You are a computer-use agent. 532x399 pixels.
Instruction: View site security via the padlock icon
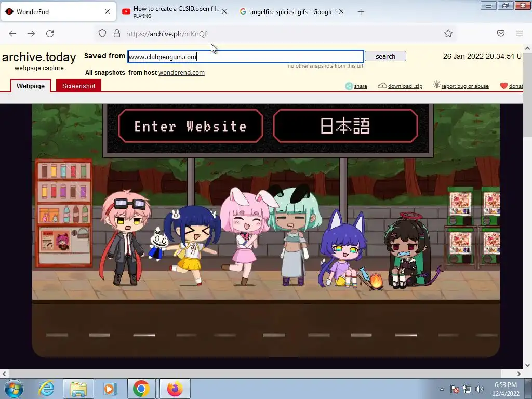[x=117, y=33]
